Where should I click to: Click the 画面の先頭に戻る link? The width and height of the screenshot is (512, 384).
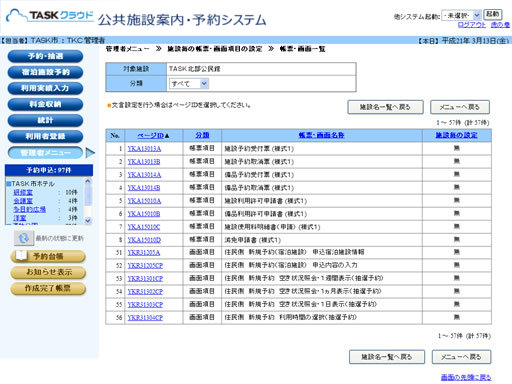coord(466,377)
